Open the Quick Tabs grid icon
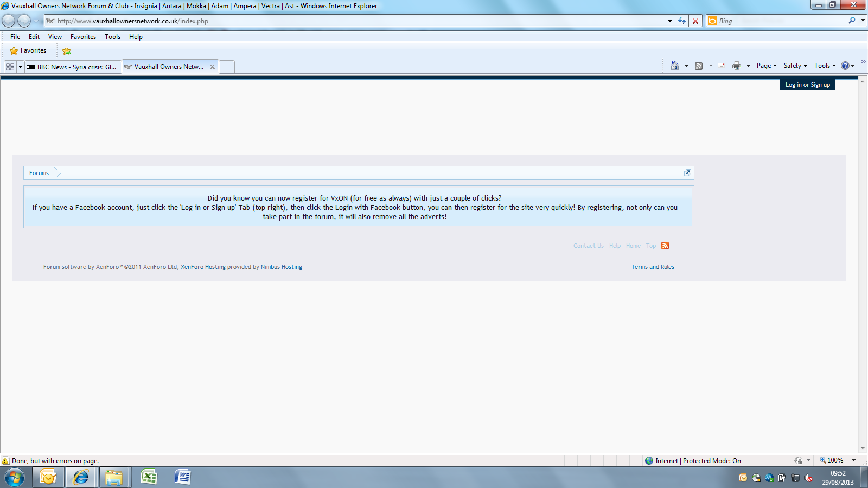The width and height of the screenshot is (868, 488). click(x=10, y=67)
